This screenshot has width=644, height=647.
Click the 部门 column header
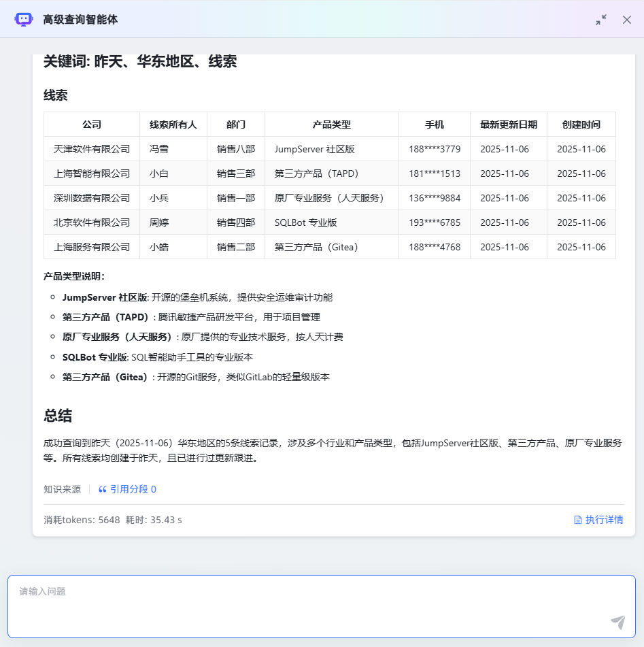[236, 125]
